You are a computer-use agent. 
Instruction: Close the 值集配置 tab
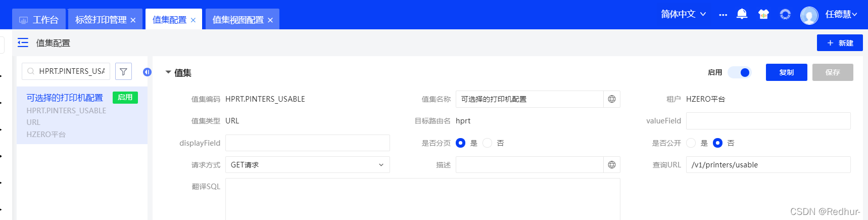(x=193, y=20)
